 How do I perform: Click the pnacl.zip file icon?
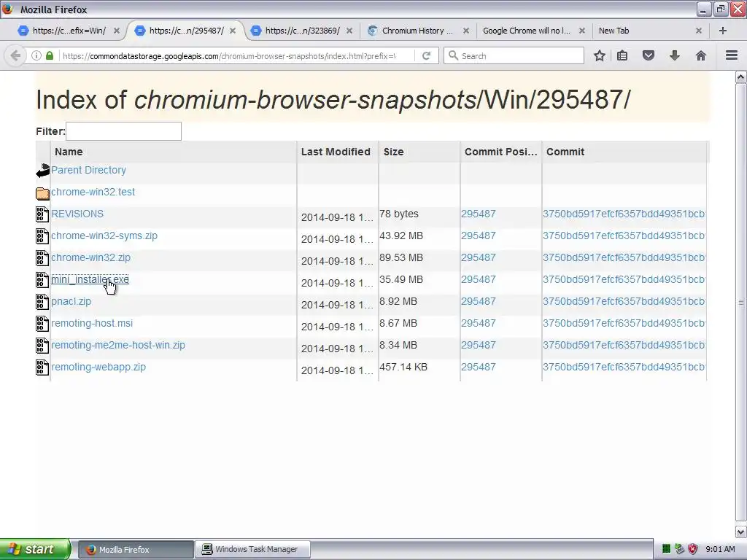pyautogui.click(x=42, y=302)
